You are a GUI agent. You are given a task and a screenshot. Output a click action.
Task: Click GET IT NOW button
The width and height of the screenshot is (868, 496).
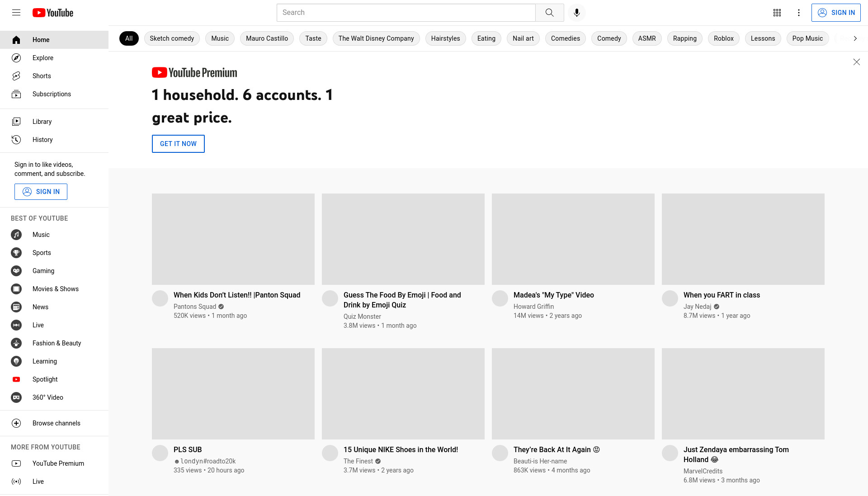click(178, 144)
